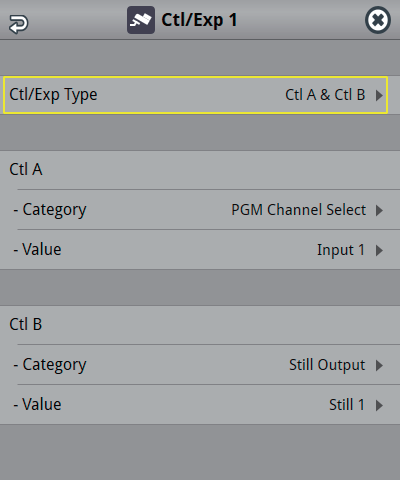Click the arrow beside PGM Channel Select

pyautogui.click(x=379, y=210)
